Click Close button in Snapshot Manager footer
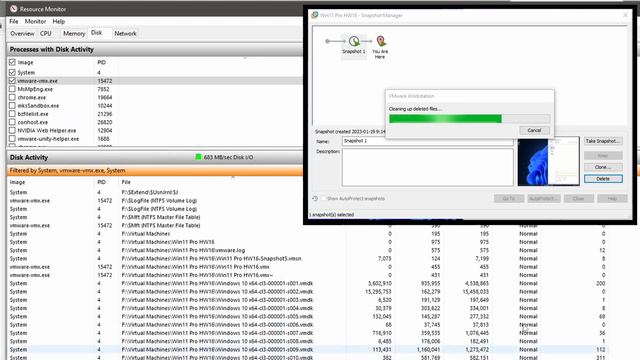This screenshot has height=360, width=640. [x=579, y=198]
